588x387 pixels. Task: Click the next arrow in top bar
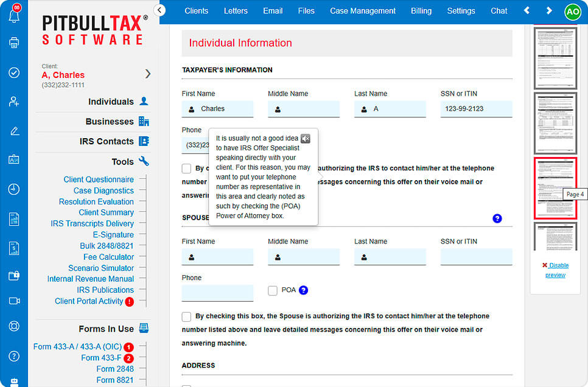click(549, 10)
